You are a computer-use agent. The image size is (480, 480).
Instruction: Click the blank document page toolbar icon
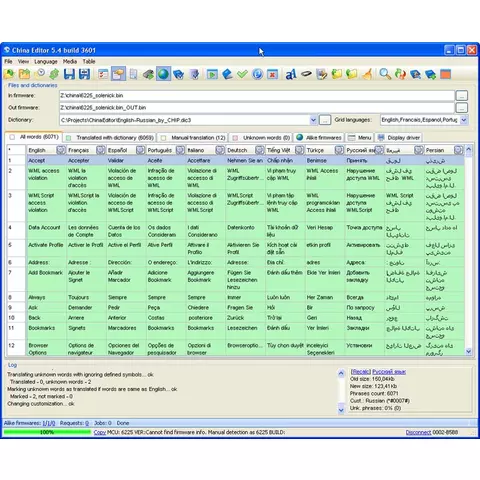pos(133,74)
